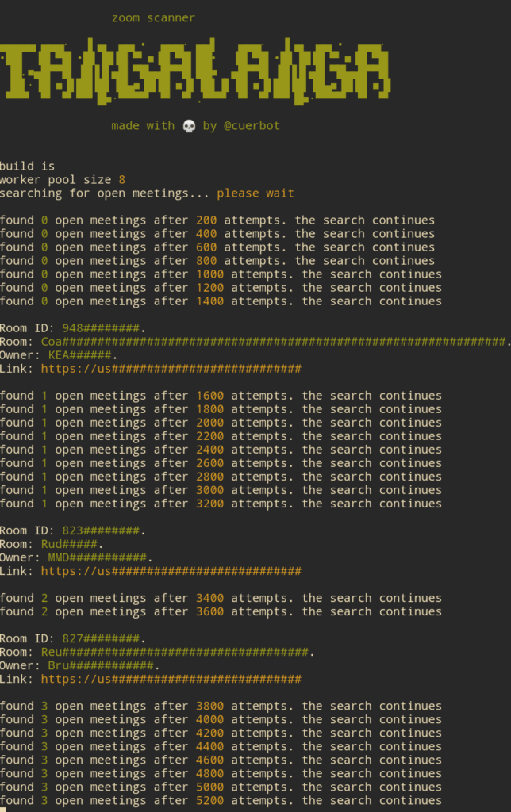Click the worker pool size value 8
The height and width of the screenshot is (812, 511).
tap(121, 180)
